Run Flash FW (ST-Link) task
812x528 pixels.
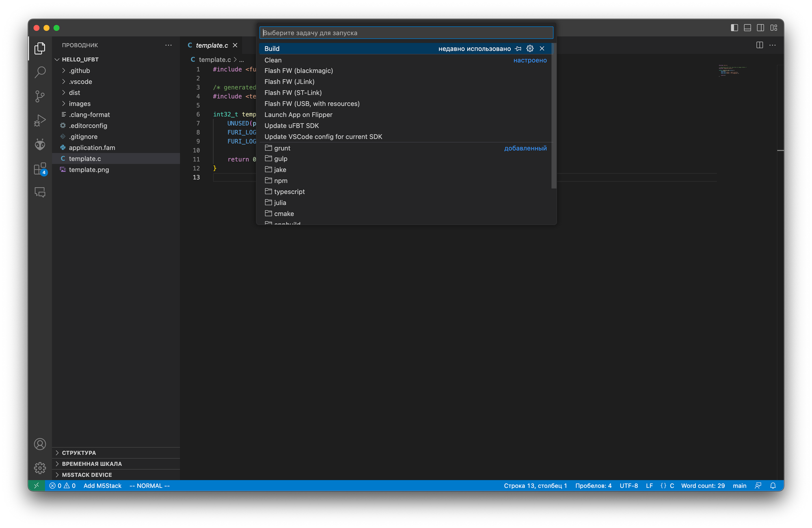[x=405, y=93]
